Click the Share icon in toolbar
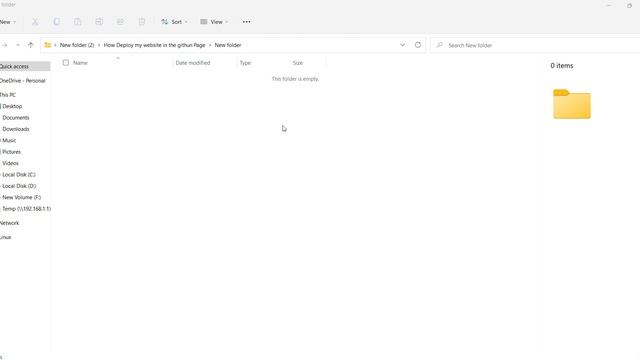 tap(120, 22)
